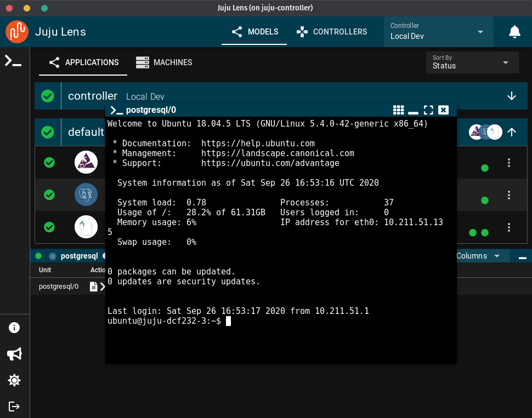Click the https://ubuntu.com/advantage link in terminal
Screen dimensions: 532x418
[x=270, y=163]
